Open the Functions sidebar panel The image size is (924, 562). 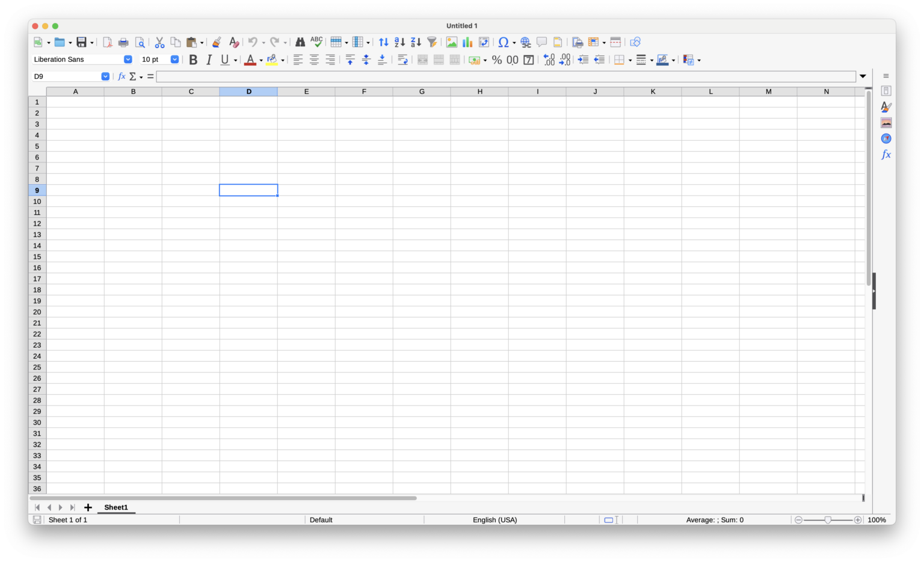(x=885, y=154)
